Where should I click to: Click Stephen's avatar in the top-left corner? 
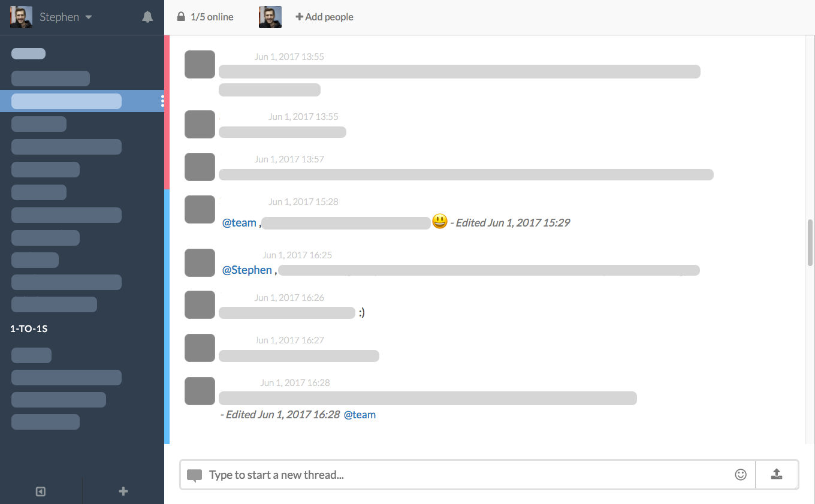pos(20,17)
